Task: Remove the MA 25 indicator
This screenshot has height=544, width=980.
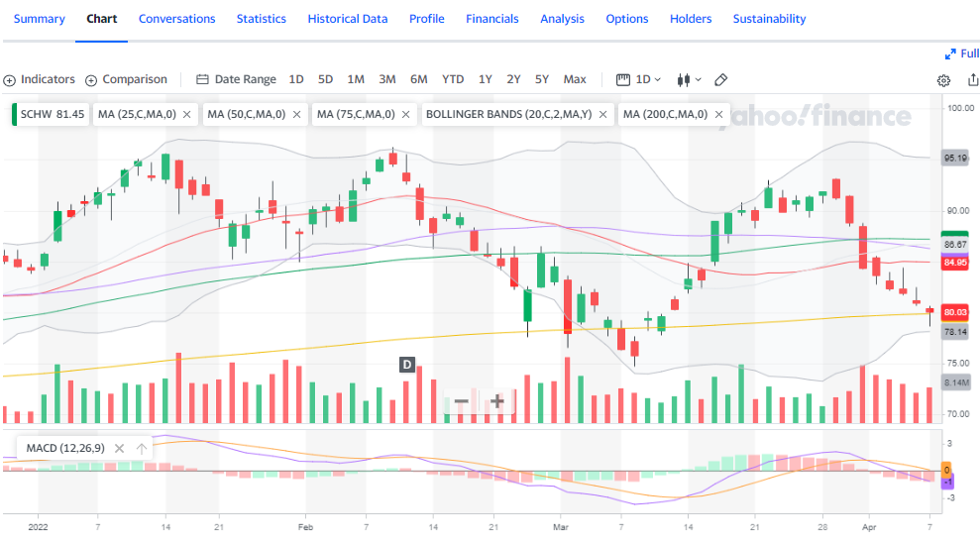Action: click(x=186, y=115)
